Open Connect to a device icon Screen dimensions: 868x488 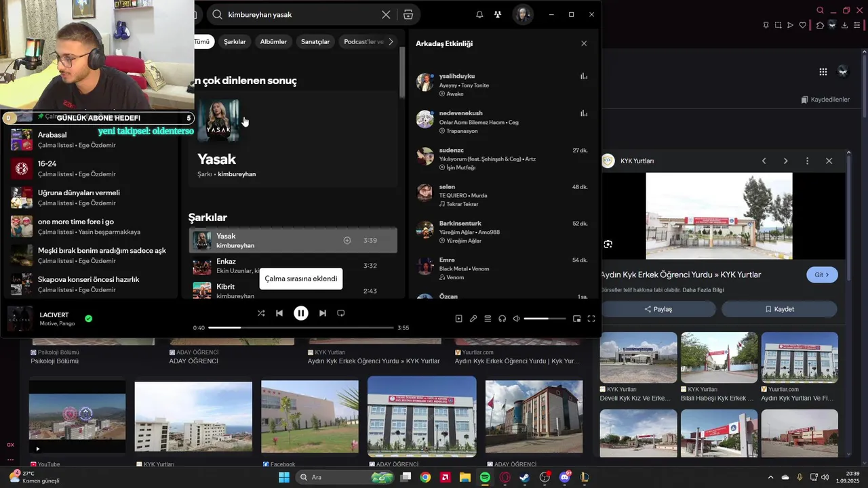(502, 319)
